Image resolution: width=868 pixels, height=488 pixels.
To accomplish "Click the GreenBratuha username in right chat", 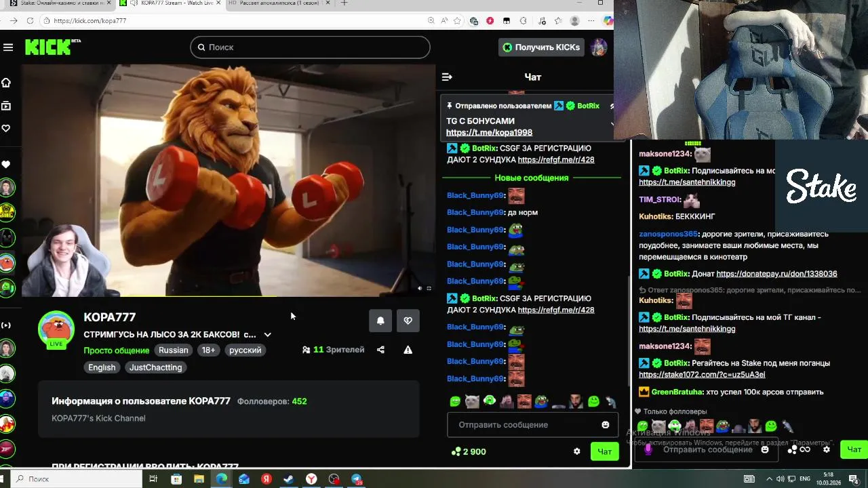I will coord(677,392).
